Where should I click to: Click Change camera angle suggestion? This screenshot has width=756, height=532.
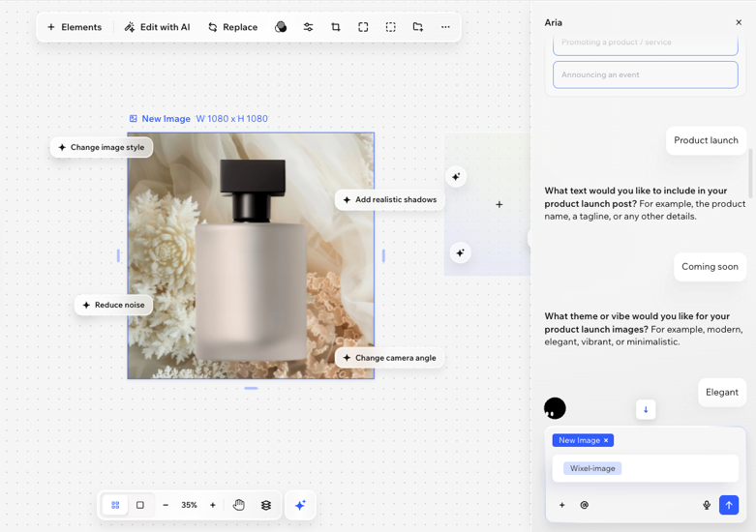[x=389, y=358]
